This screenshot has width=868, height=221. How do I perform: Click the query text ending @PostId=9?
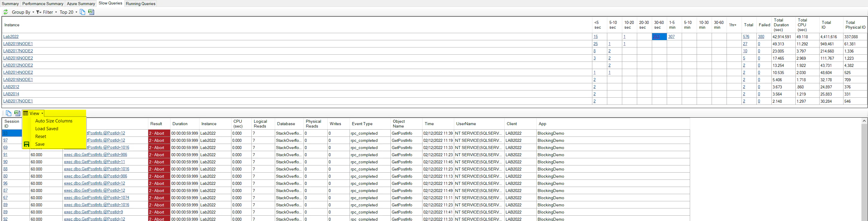point(93,212)
